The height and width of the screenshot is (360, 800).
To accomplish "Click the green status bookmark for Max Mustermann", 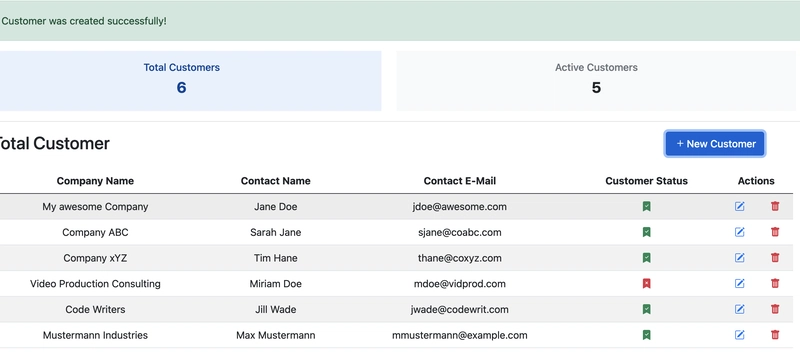I will coord(646,335).
